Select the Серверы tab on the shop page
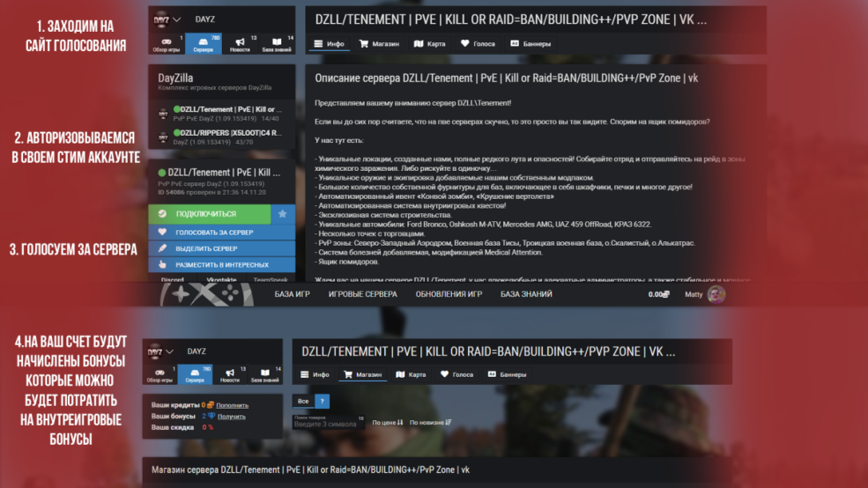Screen dimensions: 868x488 pyautogui.click(x=195, y=374)
